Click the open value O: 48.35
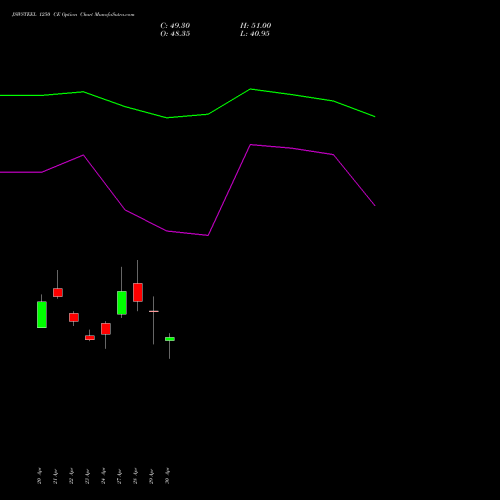This screenshot has height=500, width=500. (x=175, y=34)
